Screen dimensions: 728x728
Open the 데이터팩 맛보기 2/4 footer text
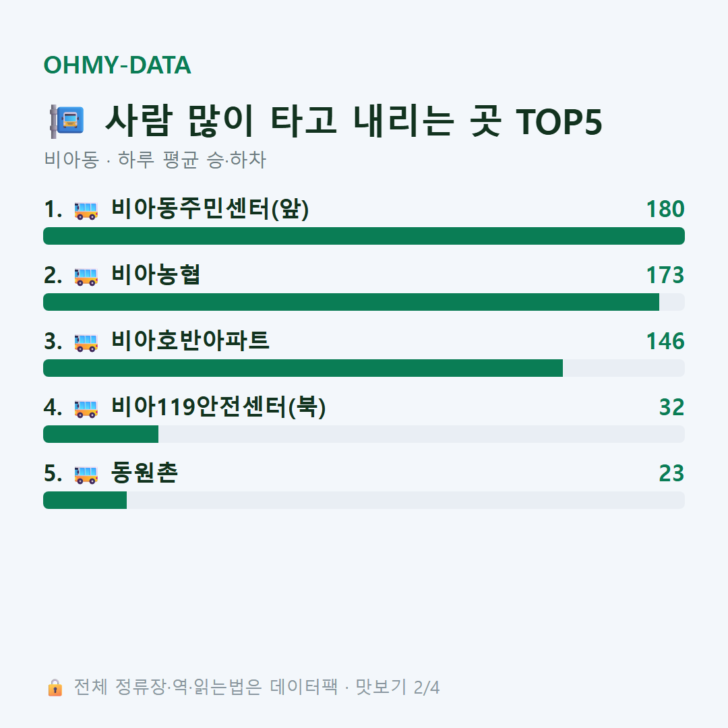[x=256, y=687]
